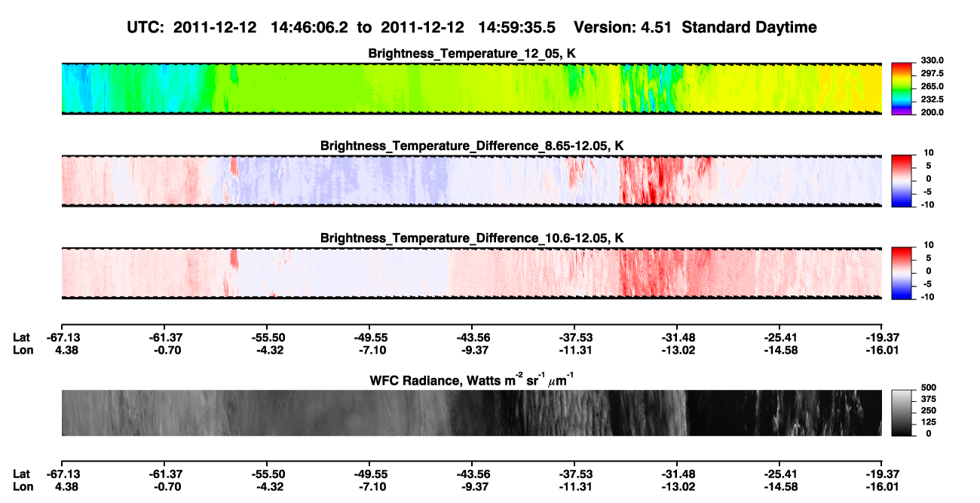Click the 232.5 colorbar tick label
The height and width of the screenshot is (503, 980).
[x=933, y=99]
